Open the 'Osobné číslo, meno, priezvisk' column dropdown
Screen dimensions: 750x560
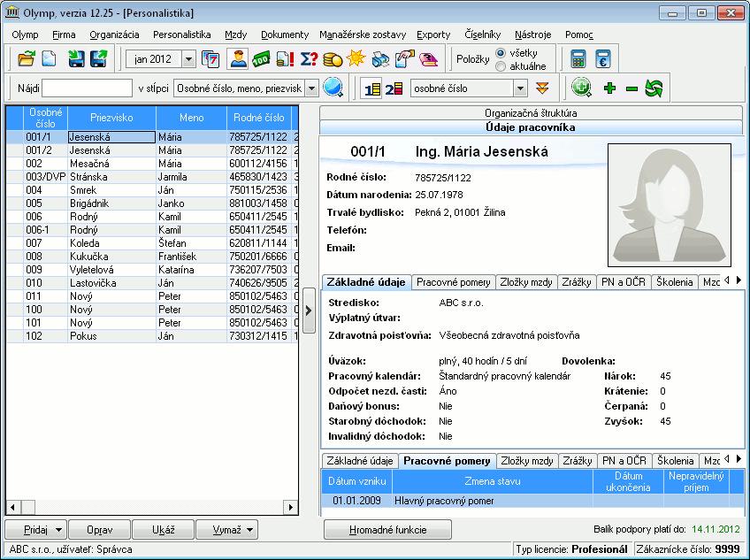[311, 88]
